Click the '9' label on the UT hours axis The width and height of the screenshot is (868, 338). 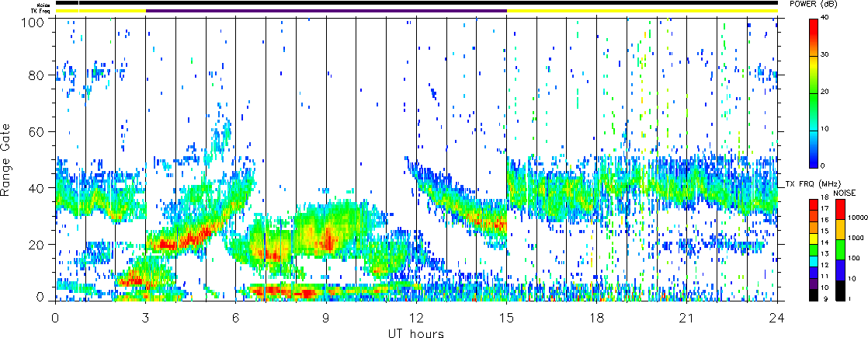tap(326, 318)
